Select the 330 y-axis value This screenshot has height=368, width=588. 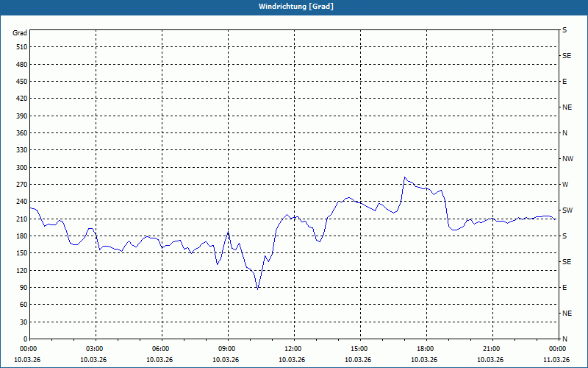coord(22,150)
